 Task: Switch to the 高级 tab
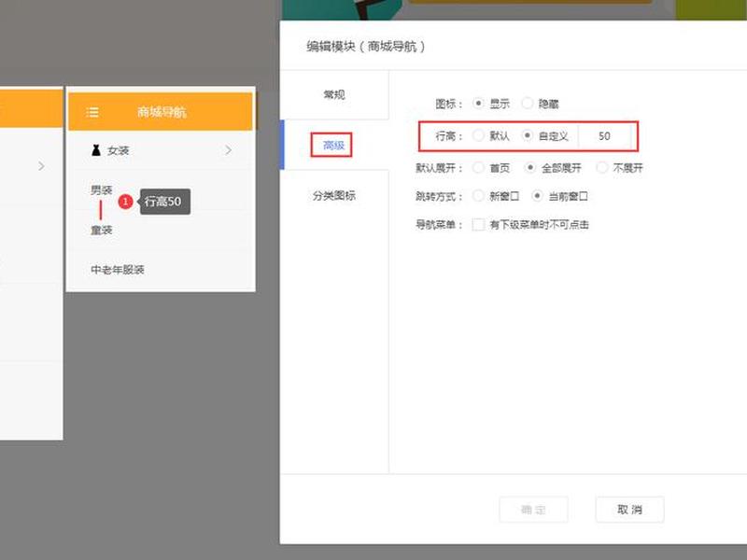point(333,146)
